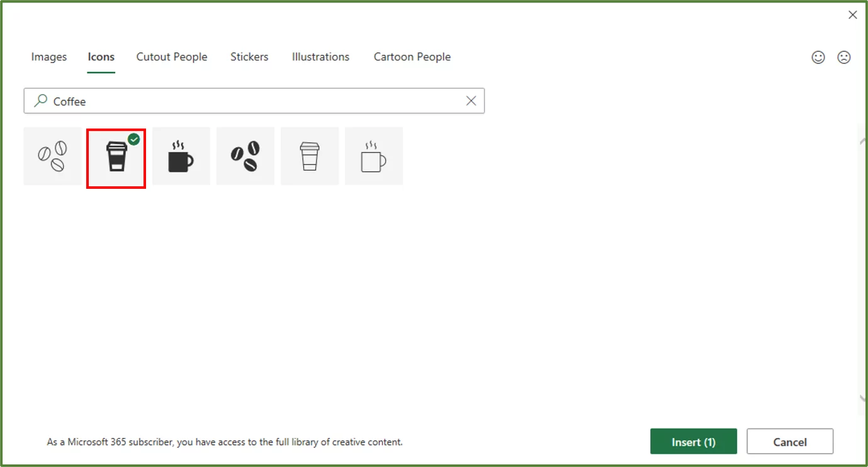Cancel the icon insertion dialog
The image size is (868, 467).
point(790,441)
